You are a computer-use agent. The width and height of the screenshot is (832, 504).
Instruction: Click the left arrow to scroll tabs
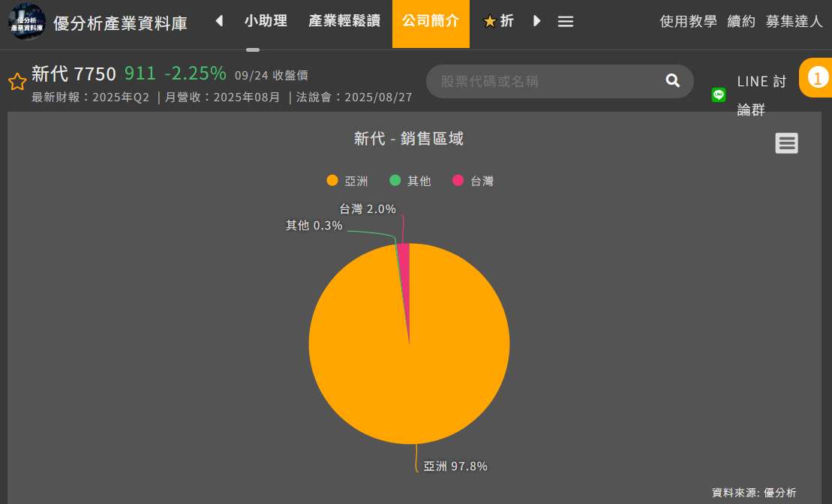click(x=219, y=21)
